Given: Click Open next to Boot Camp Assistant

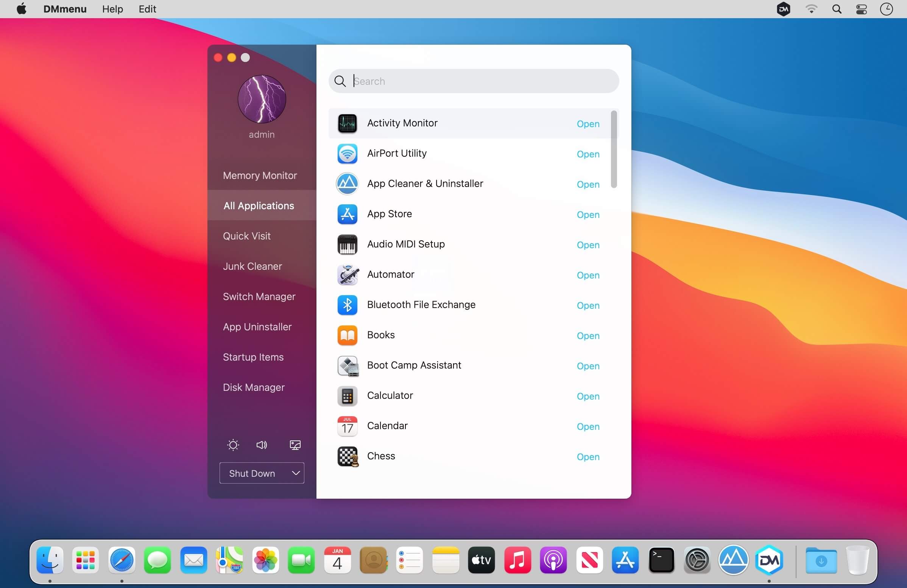Looking at the screenshot, I should 588,366.
